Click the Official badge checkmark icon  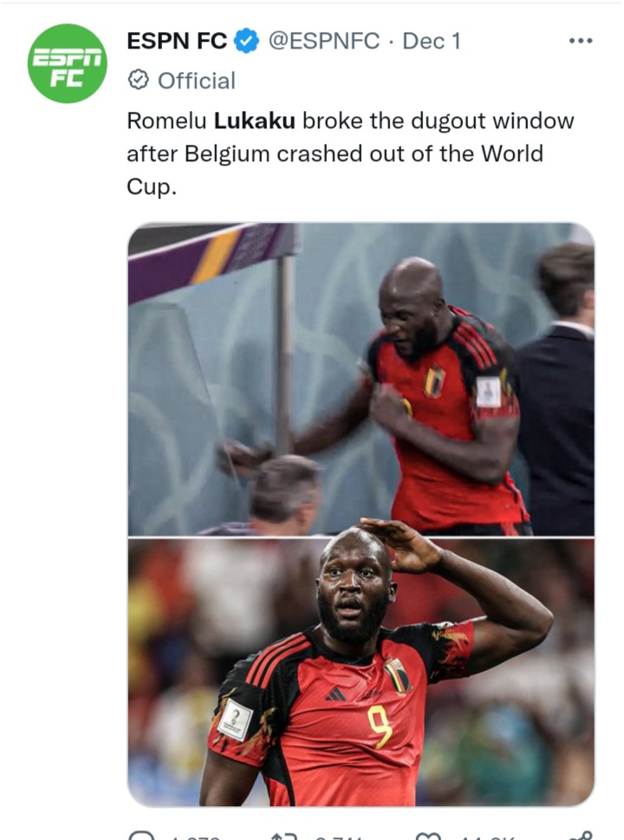click(138, 81)
